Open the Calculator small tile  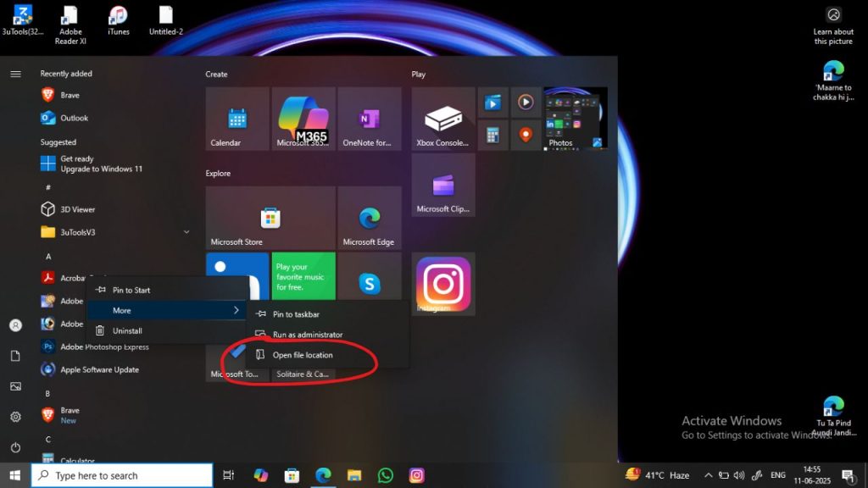[492, 135]
